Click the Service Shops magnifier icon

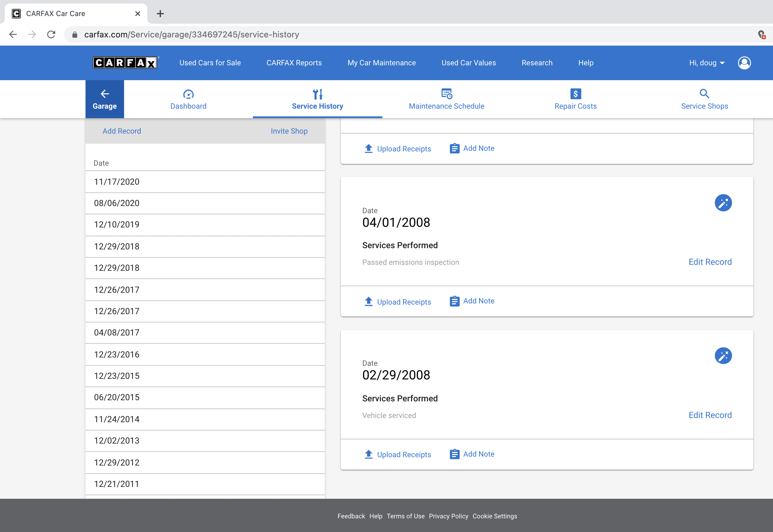pos(704,94)
